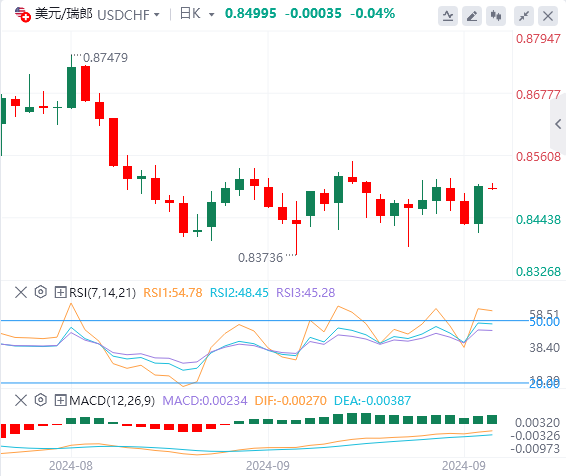The width and height of the screenshot is (566, 476).
Task: Click the 0.00320 MACD axis value
Action: [537, 423]
